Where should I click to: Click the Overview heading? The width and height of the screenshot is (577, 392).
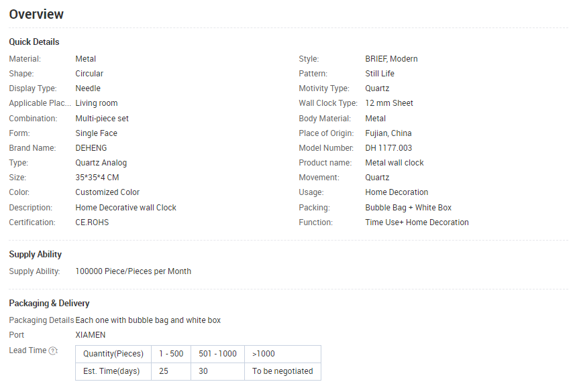[36, 14]
